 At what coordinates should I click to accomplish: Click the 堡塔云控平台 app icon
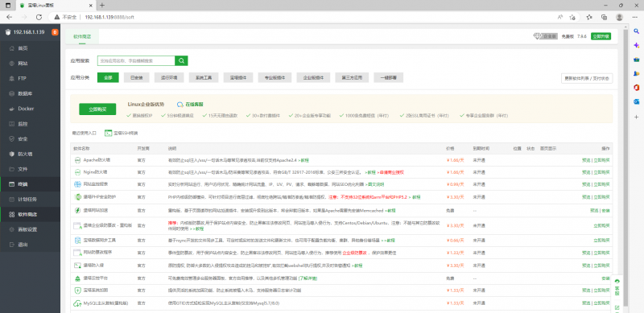[x=77, y=278]
